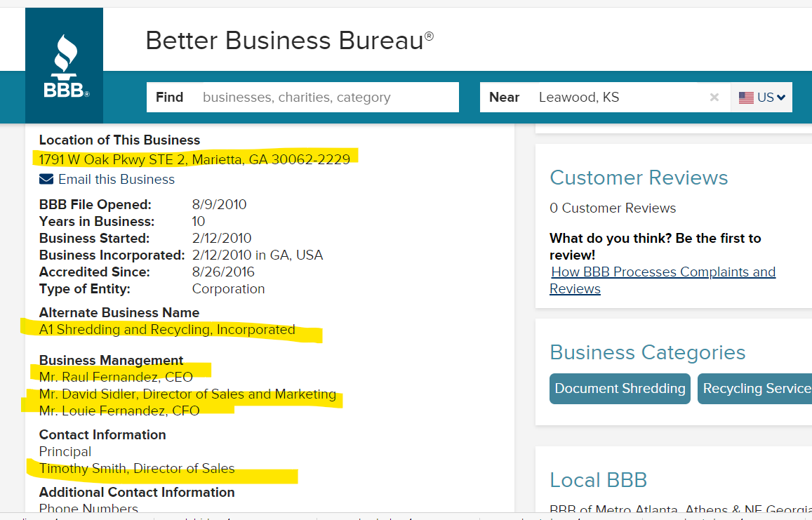Click the Accredited Since date 8/26/2016
Viewport: 812px width, 520px height.
(223, 272)
